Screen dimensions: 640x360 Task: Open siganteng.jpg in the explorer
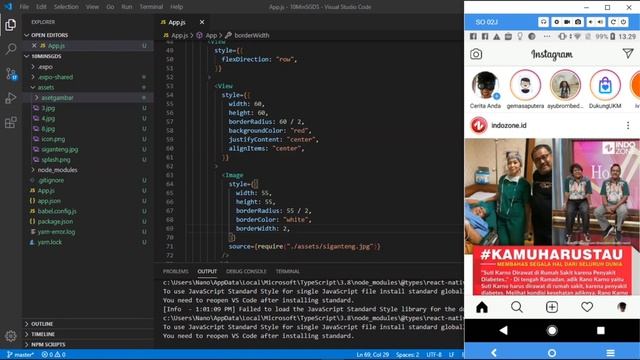click(x=88, y=149)
